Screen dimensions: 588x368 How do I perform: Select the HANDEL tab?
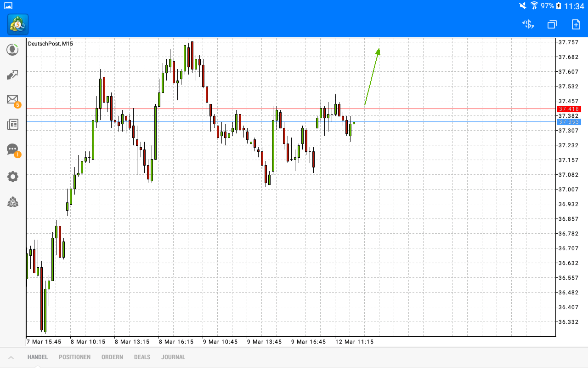click(x=37, y=356)
